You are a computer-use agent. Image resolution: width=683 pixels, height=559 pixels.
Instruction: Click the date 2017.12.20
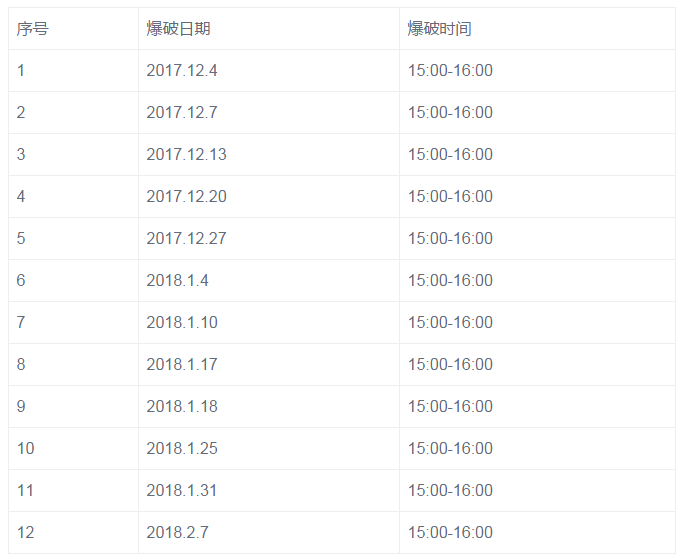tap(186, 196)
